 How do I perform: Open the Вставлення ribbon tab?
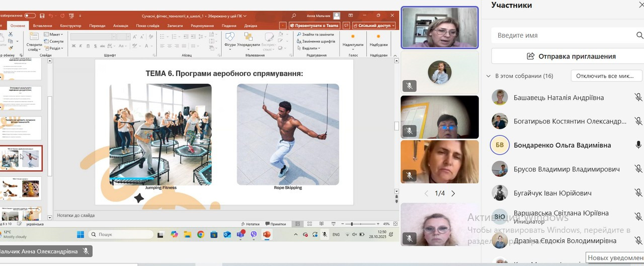pos(42,26)
